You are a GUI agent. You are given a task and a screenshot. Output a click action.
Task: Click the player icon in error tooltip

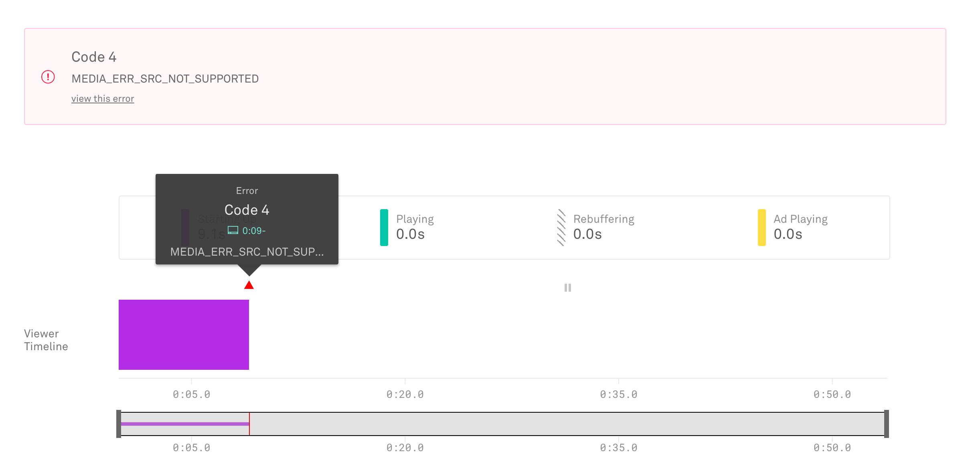point(233,230)
